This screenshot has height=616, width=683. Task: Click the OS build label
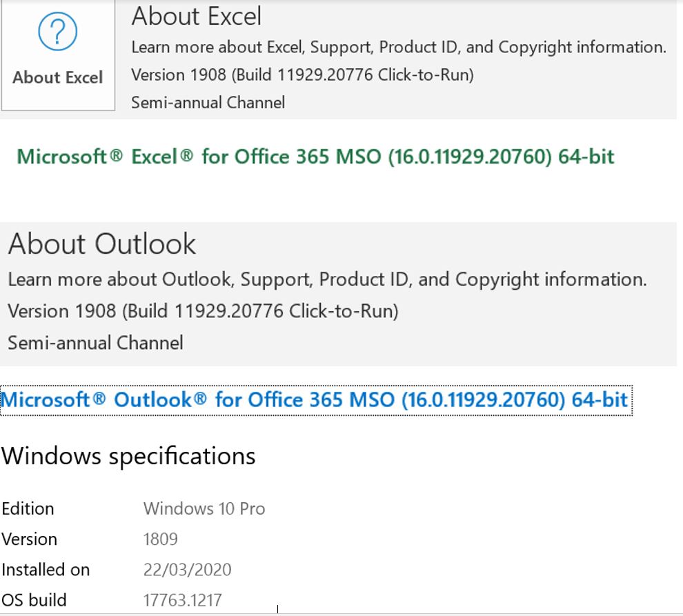pos(34,600)
